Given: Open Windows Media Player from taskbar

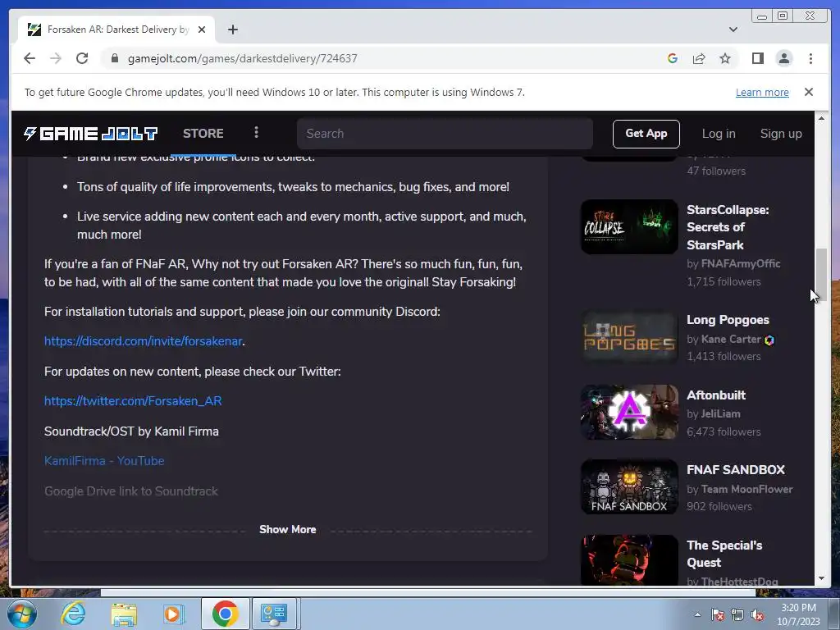Looking at the screenshot, I should pyautogui.click(x=173, y=614).
